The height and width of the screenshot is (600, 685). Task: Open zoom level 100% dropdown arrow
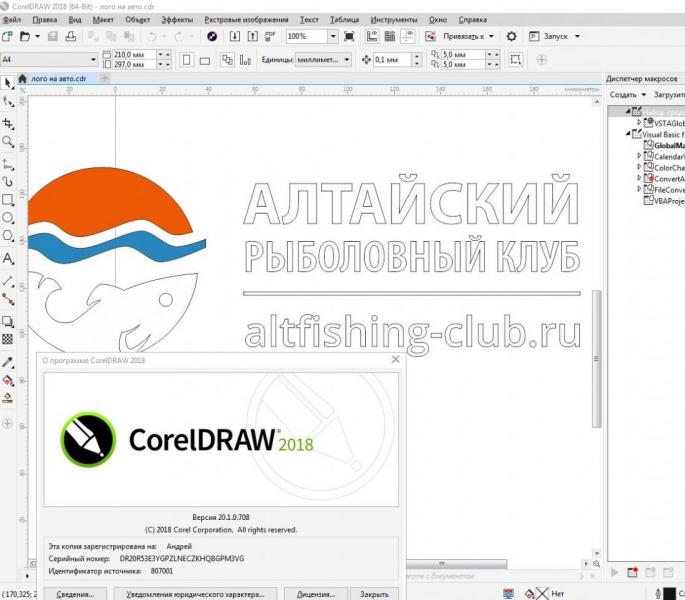tap(333, 36)
